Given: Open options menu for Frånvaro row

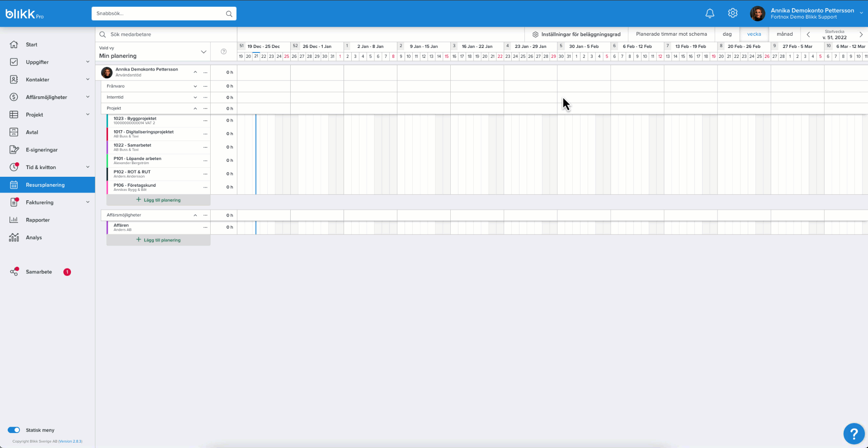Looking at the screenshot, I should 205,86.
